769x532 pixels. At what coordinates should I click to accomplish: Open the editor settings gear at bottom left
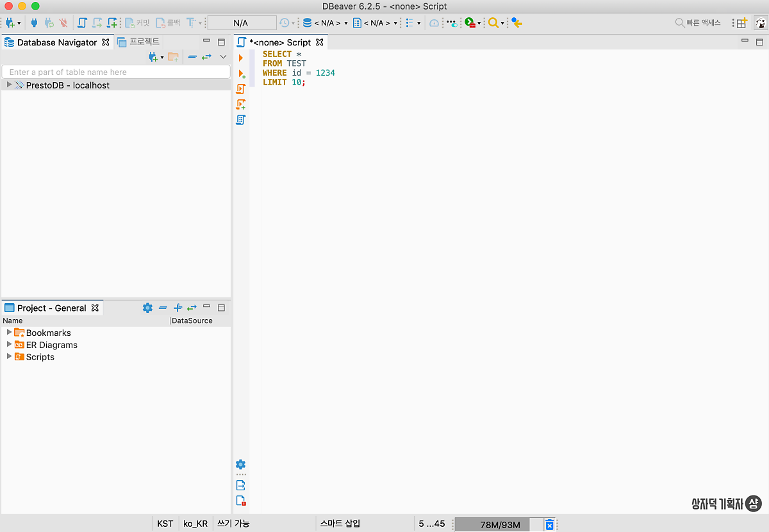pyautogui.click(x=241, y=464)
